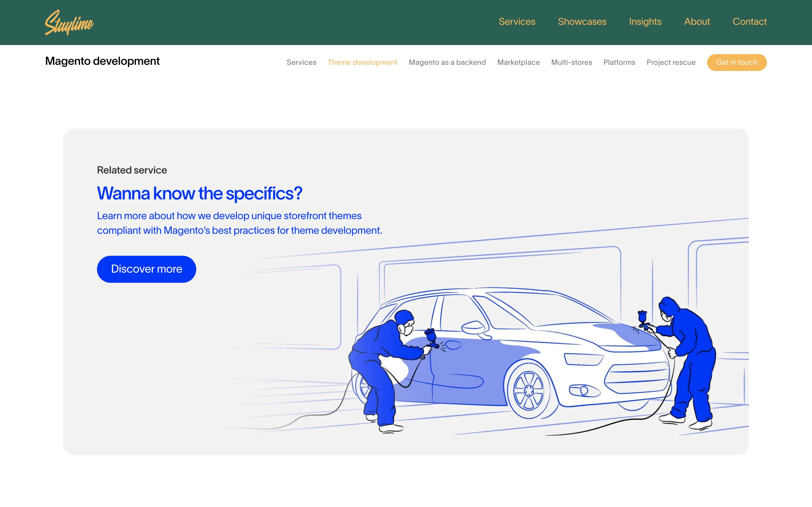Viewport: 812px width, 507px height.
Task: Visit the About page
Action: coord(697,22)
